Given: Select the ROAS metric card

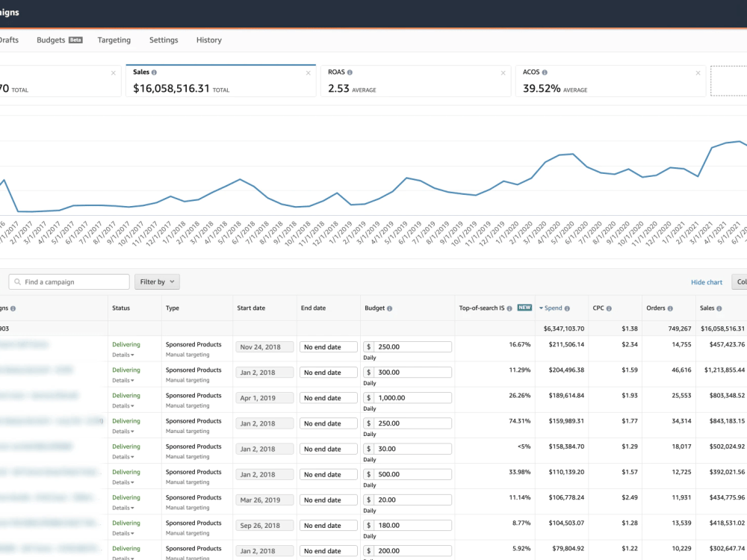Looking at the screenshot, I should (415, 81).
